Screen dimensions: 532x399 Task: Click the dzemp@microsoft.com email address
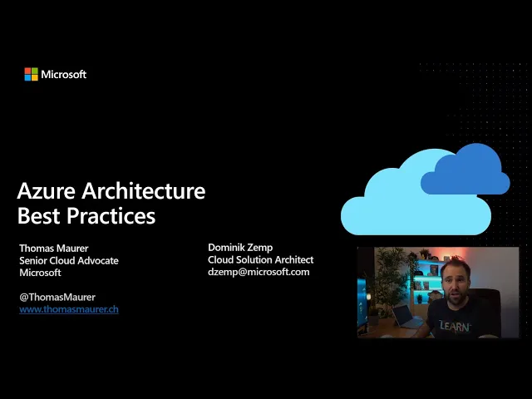259,272
